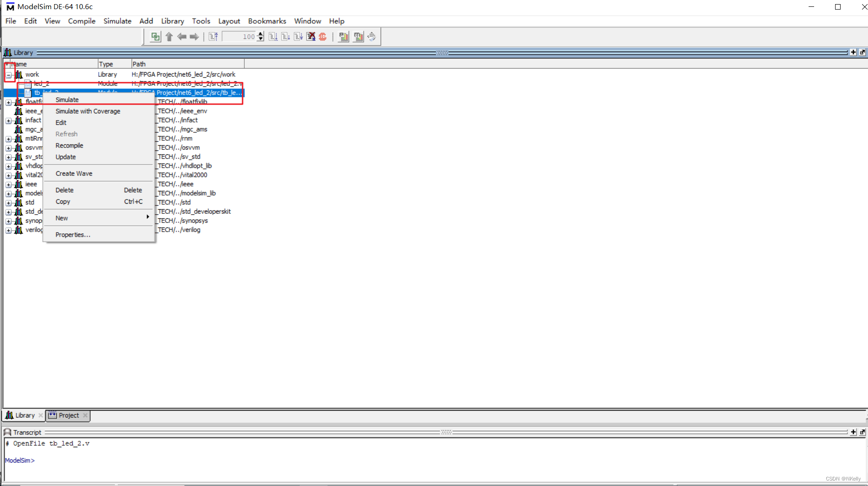Click the Path column header
This screenshot has height=486, width=868.
[188, 64]
